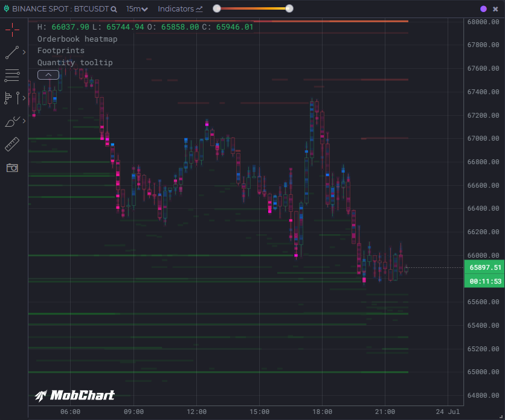Screen dimensions: 505x420
Task: Select the Orderbook heatmap indicator label
Action: [x=77, y=39]
